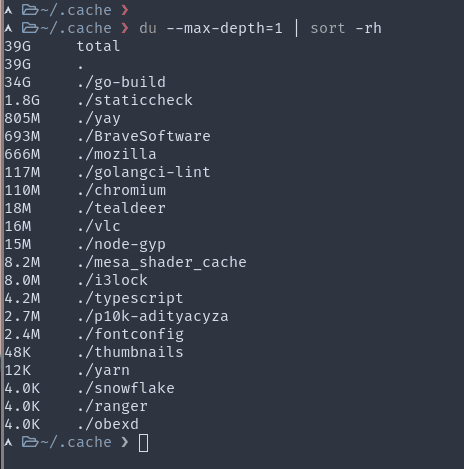
Task: Click the ./p10k-adityacyza line
Action: pos(116,316)
